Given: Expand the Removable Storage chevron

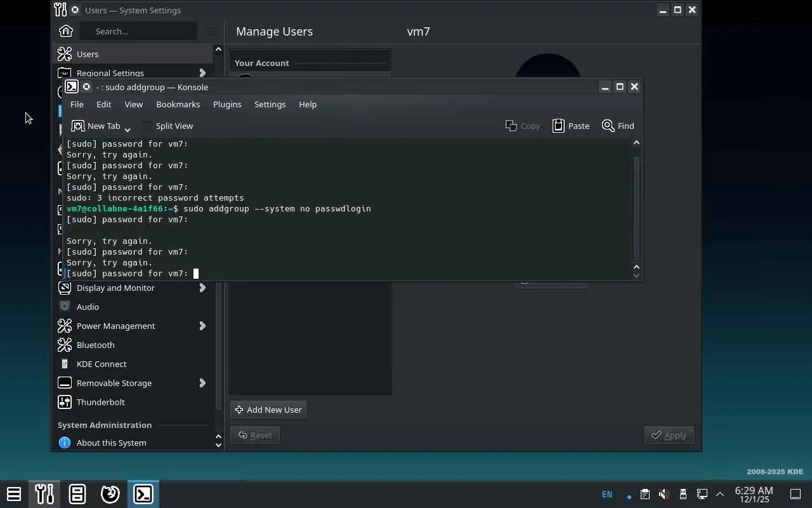Looking at the screenshot, I should [x=202, y=383].
